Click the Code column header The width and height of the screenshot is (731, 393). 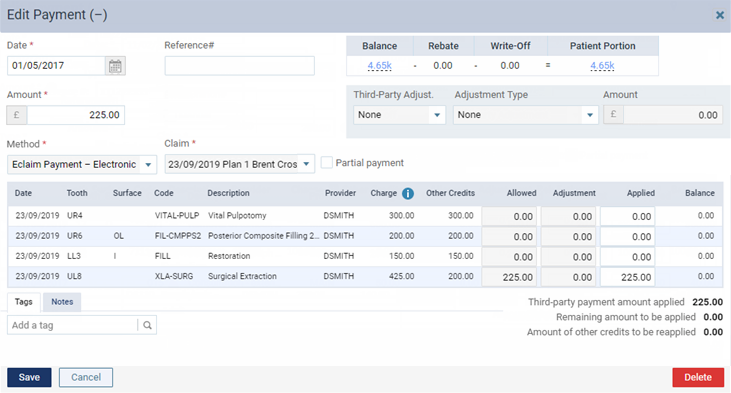[164, 193]
